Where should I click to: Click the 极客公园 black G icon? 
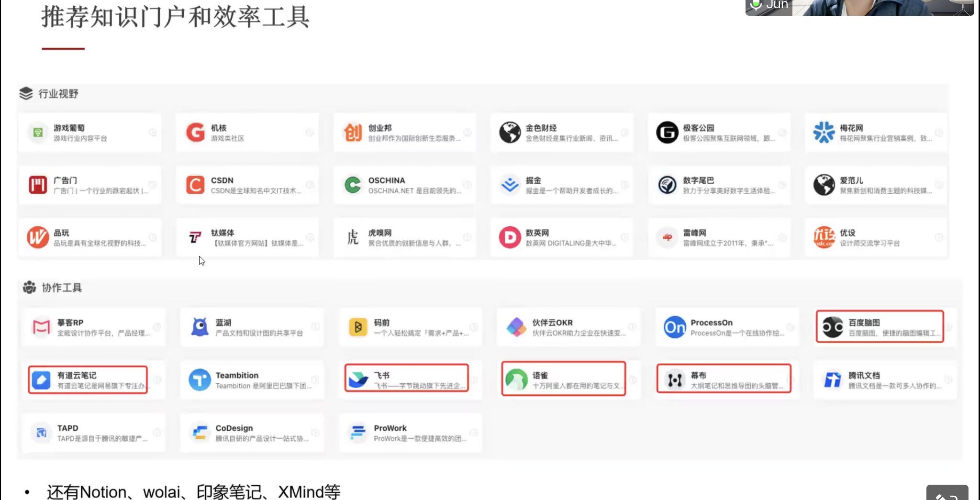click(x=667, y=133)
